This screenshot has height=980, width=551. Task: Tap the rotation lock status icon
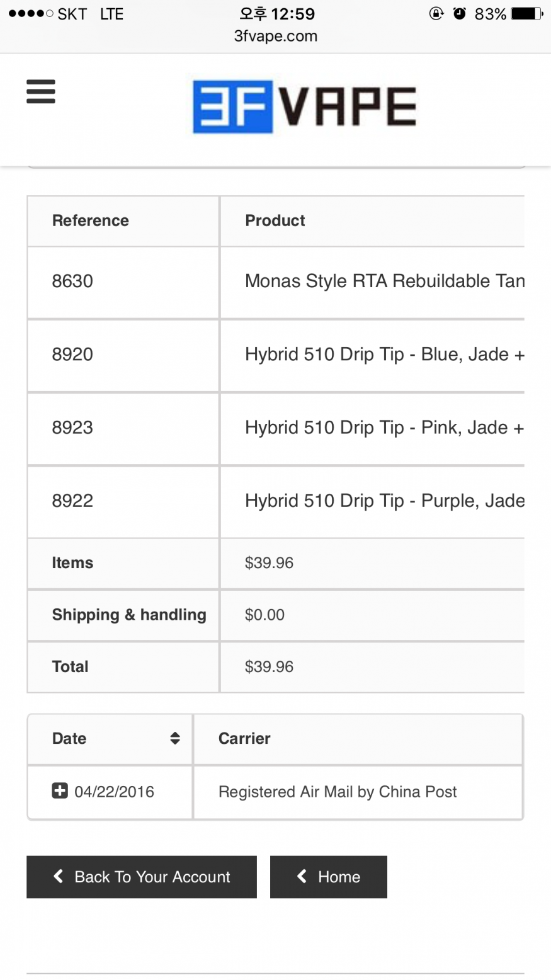tap(436, 14)
